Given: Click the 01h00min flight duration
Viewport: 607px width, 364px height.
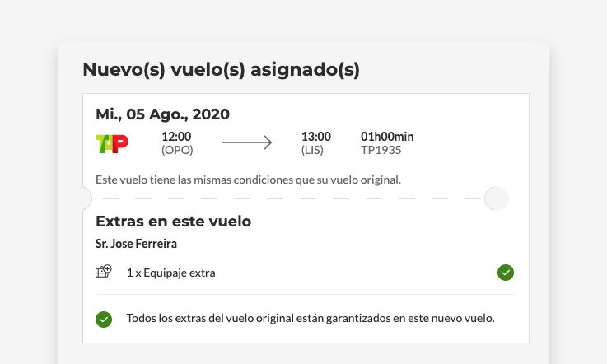Looking at the screenshot, I should pos(387,137).
